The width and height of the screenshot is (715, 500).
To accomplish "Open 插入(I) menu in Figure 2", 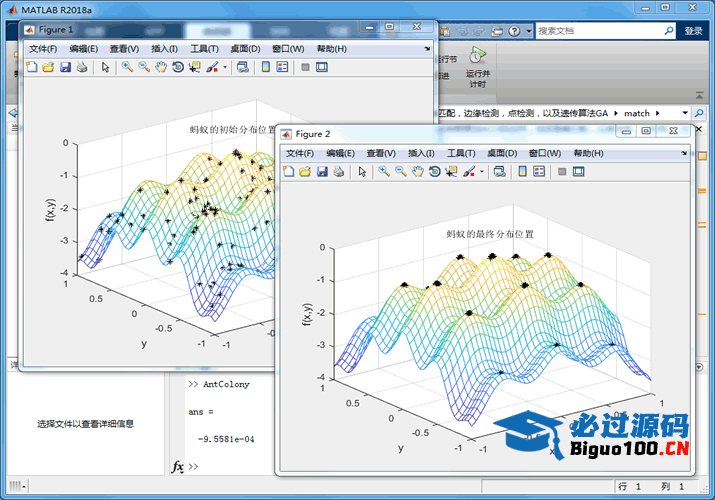I will click(x=421, y=153).
